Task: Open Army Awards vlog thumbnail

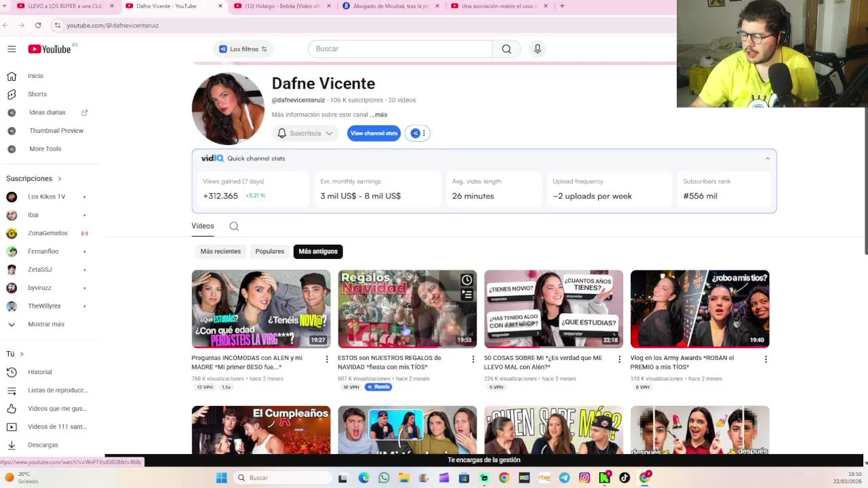Action: 700,309
